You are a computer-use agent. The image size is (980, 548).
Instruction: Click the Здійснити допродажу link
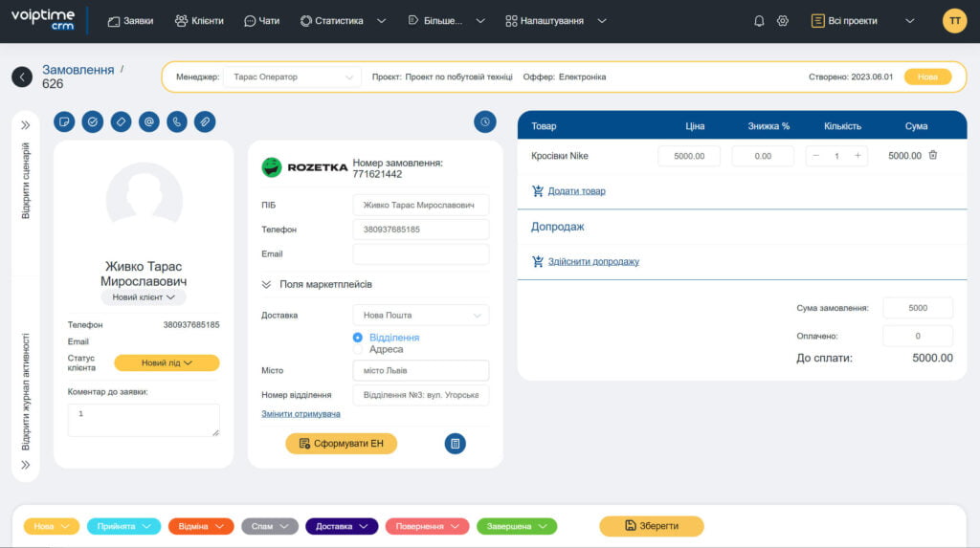tap(593, 262)
